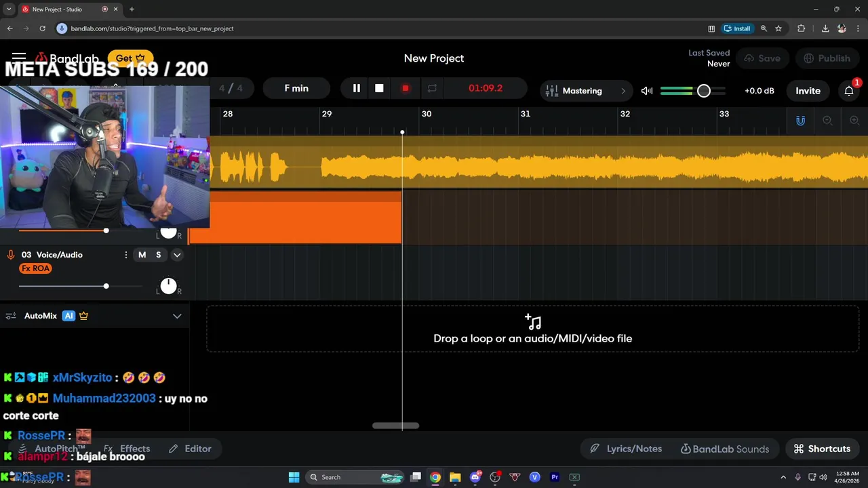Zoom in the timeline
This screenshot has height=488, width=868.
pos(854,121)
